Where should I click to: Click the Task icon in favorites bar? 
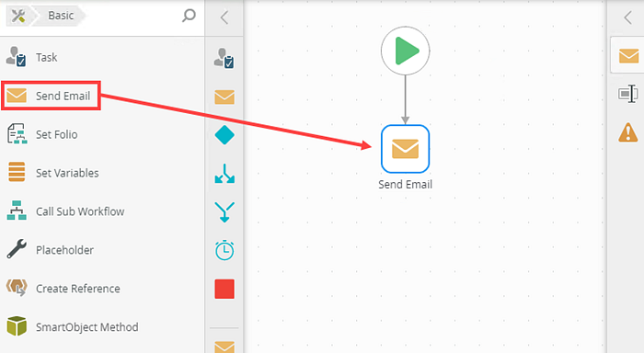[224, 58]
